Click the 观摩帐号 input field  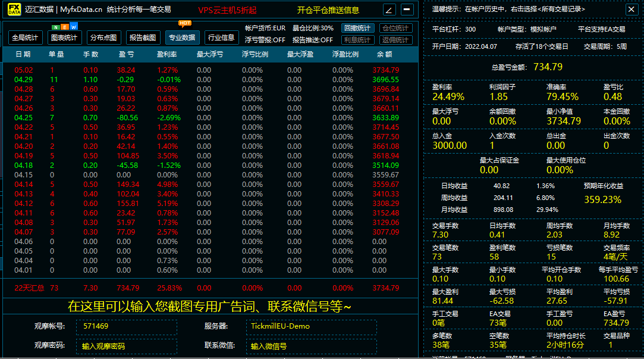(x=127, y=327)
